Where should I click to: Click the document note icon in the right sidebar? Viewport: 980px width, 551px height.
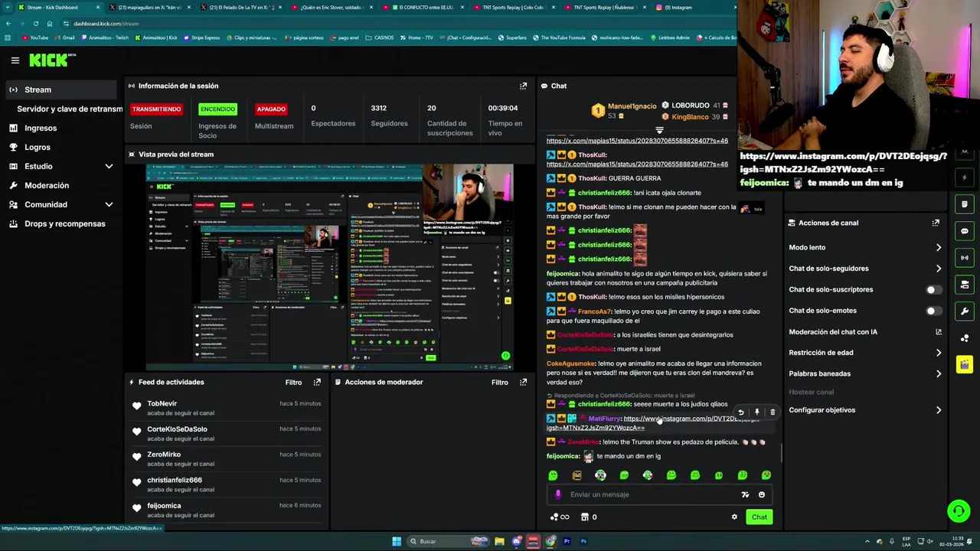pyautogui.click(x=965, y=204)
